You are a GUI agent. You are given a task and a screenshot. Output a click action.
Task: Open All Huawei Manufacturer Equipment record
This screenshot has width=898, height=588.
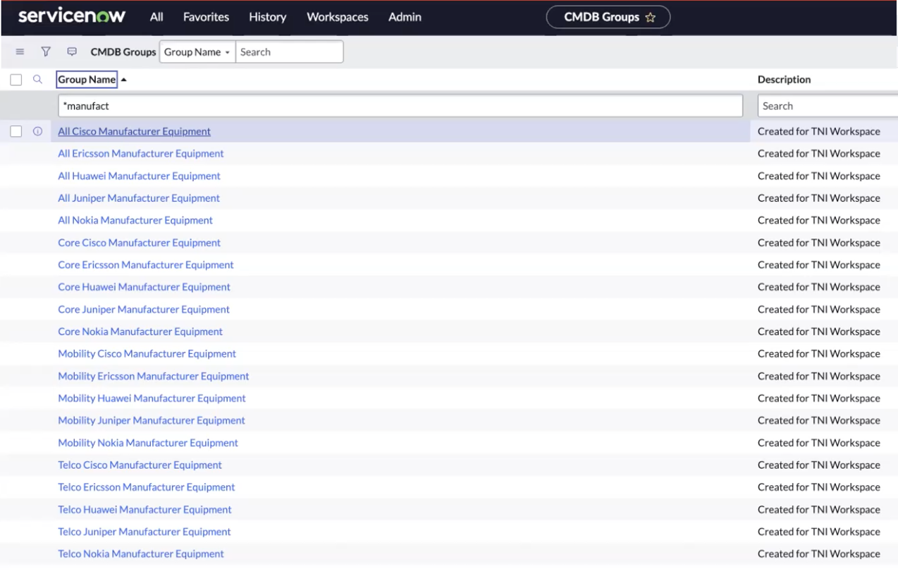click(x=139, y=176)
